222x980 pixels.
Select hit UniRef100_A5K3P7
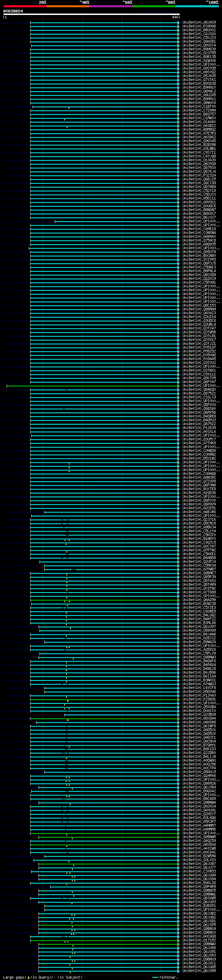199,821
